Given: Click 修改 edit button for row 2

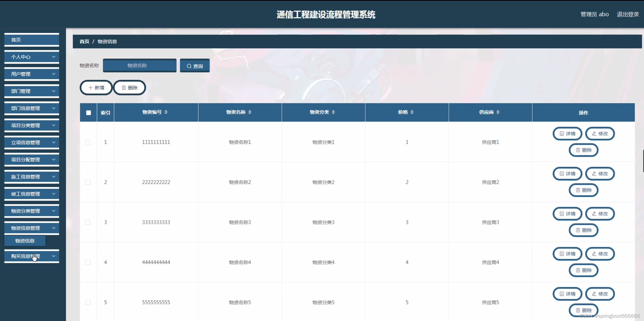Looking at the screenshot, I should pos(600,174).
